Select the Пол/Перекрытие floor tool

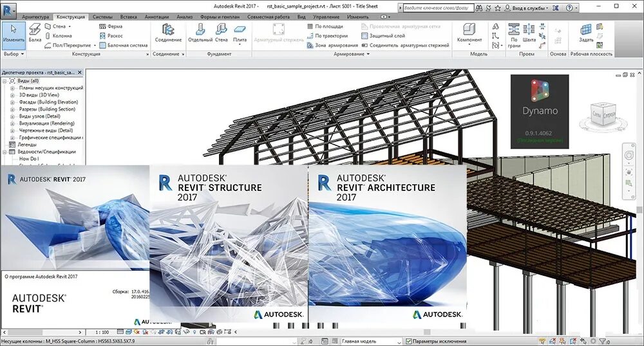pos(70,46)
